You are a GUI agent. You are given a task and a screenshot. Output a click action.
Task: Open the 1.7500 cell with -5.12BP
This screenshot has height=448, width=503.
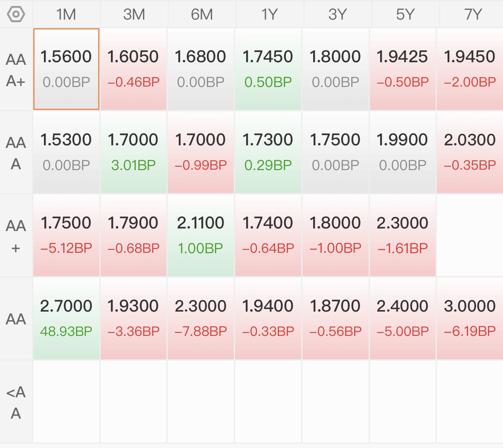click(67, 235)
